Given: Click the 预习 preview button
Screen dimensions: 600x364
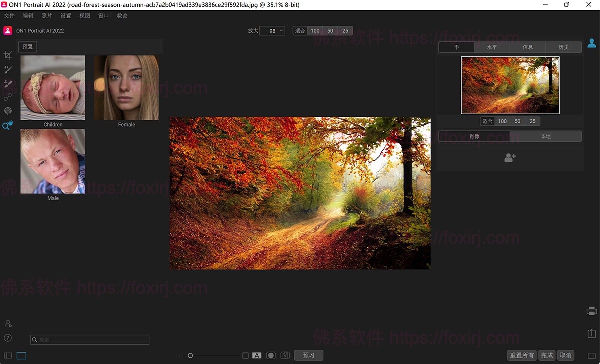Looking at the screenshot, I should click(309, 355).
